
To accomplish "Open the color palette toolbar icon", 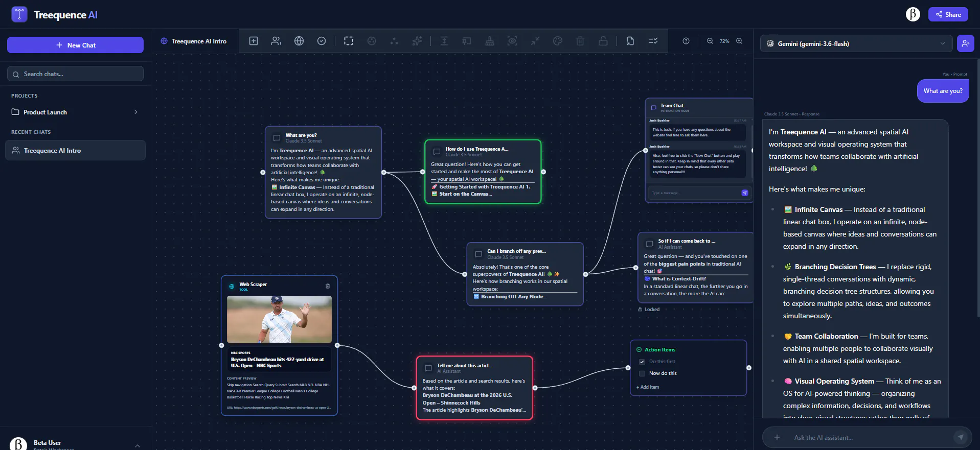I will click(558, 41).
